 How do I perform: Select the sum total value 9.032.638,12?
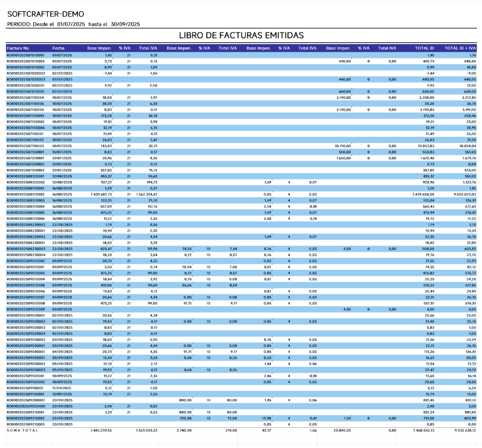click(465, 431)
